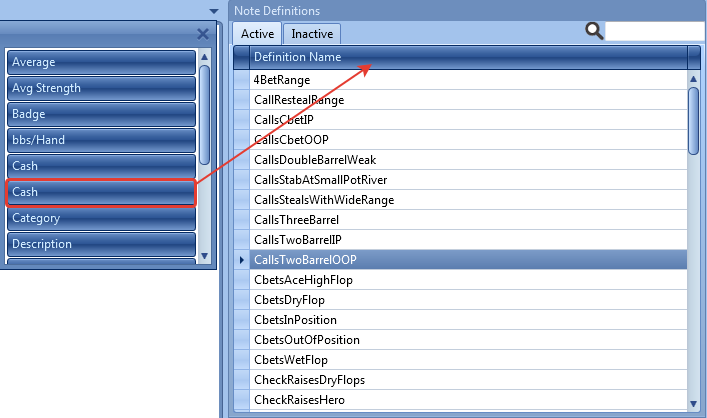Open the panel dropdown arrow above field list
707x418 pixels.
tap(214, 11)
